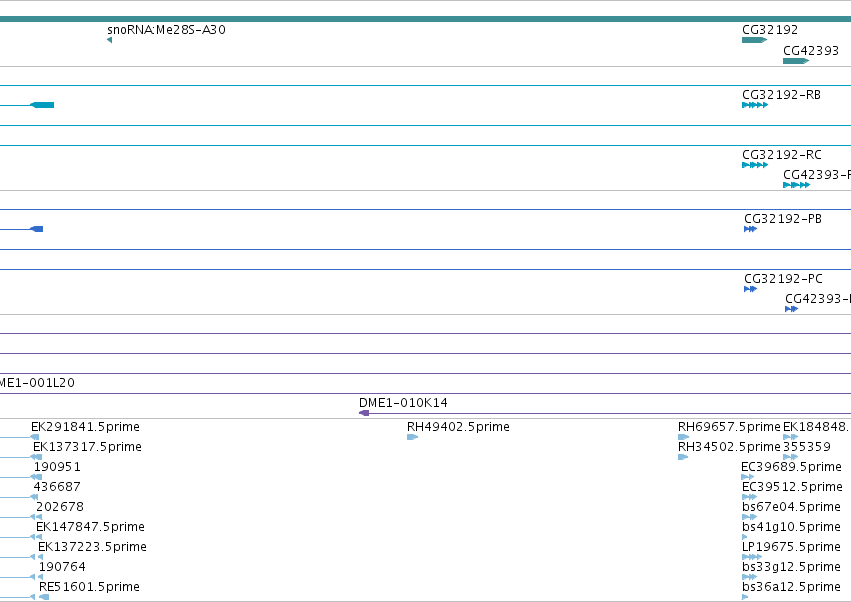Select the CG42393 protein arrows under CG32192-PC
This screenshot has width=851, height=602.
tap(792, 309)
